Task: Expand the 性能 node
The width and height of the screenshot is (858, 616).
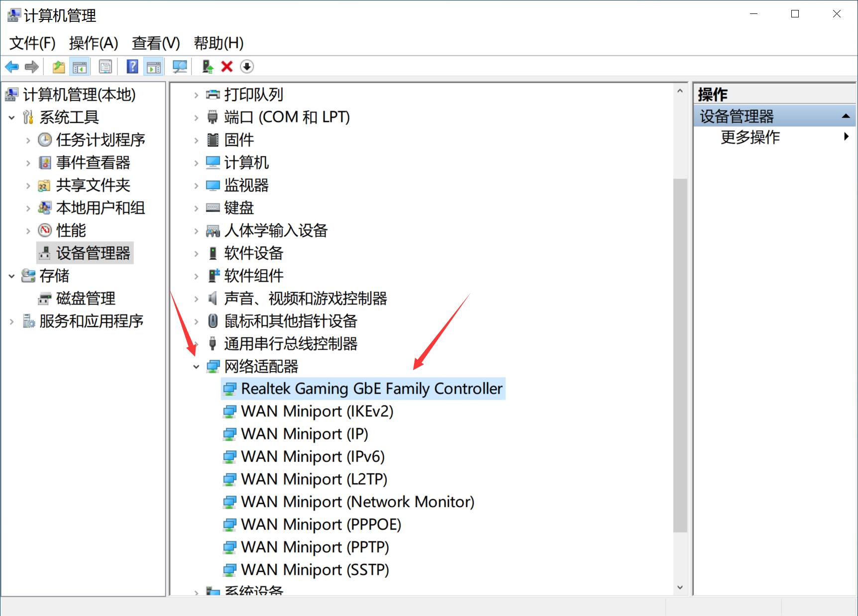Action: pos(28,231)
